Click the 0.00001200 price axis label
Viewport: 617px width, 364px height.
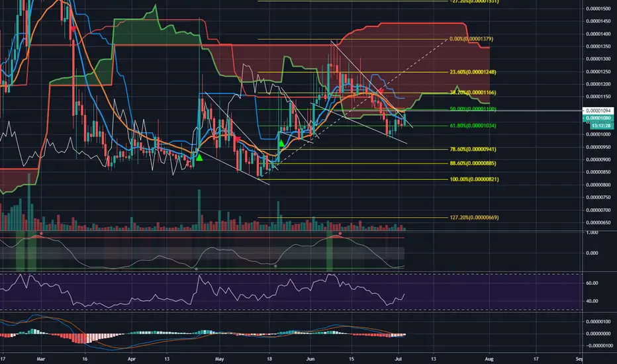(598, 84)
